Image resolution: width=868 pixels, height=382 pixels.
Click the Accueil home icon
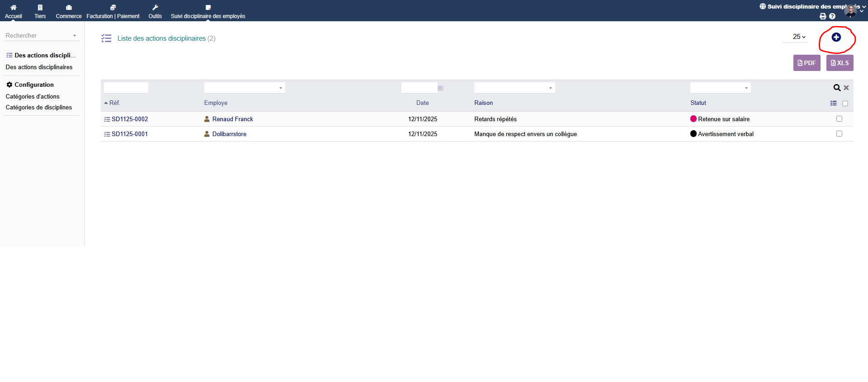pos(14,8)
